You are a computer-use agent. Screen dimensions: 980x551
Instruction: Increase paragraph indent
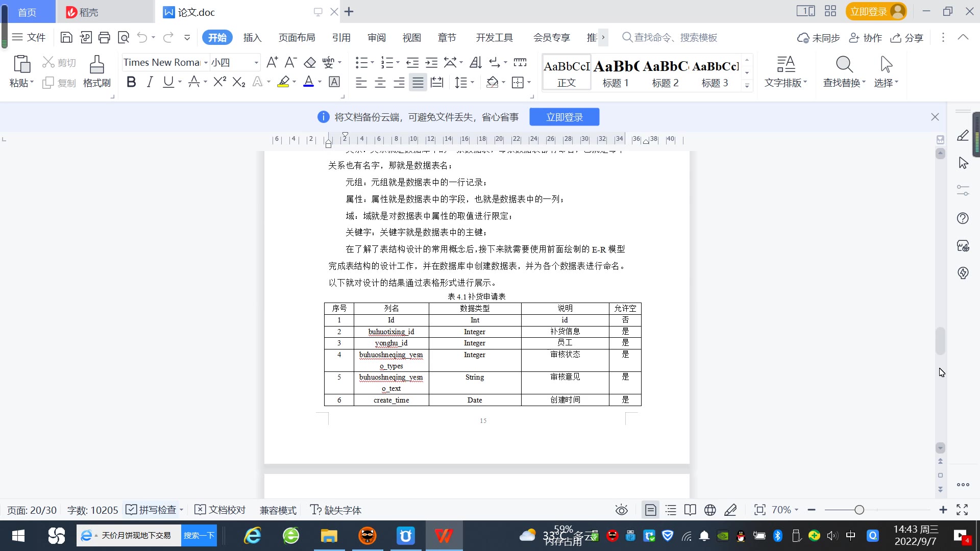432,62
